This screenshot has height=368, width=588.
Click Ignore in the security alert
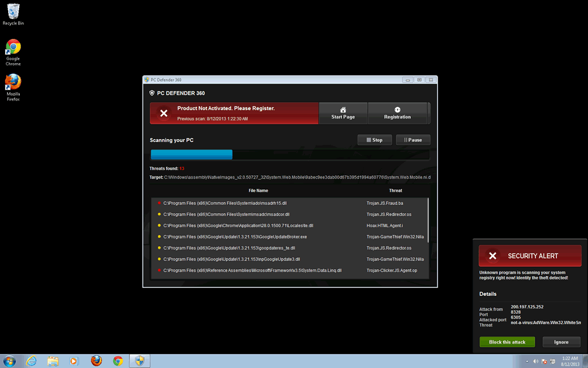pos(561,342)
